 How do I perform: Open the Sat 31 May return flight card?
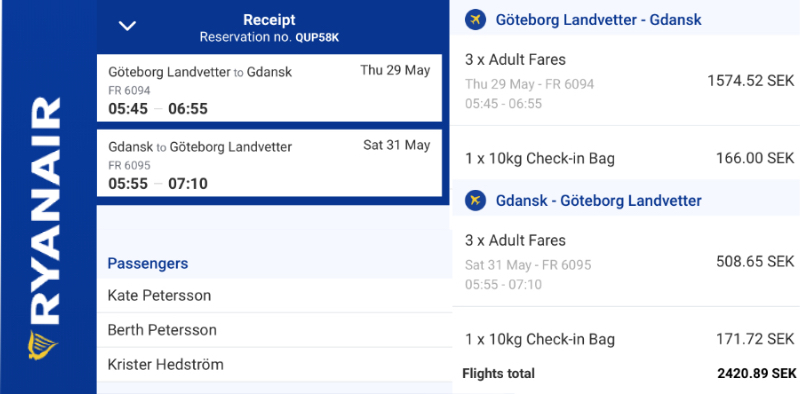pos(269,163)
